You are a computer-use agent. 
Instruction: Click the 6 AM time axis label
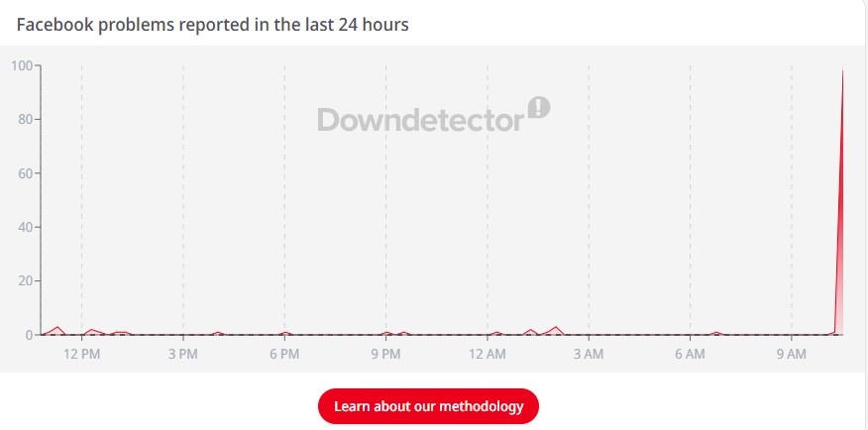coord(690,354)
